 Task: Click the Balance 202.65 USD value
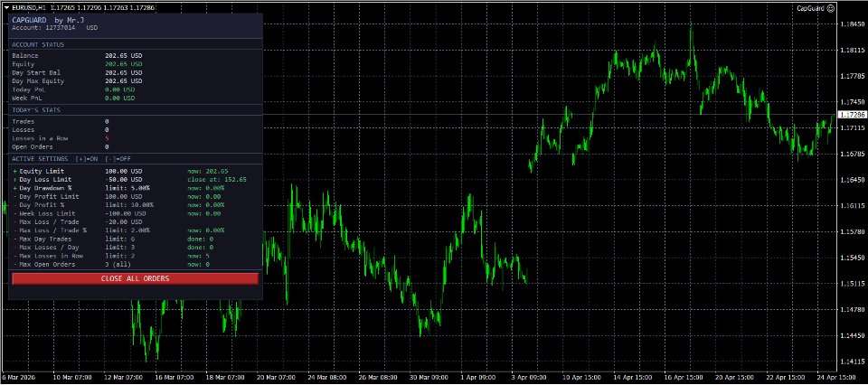click(124, 56)
